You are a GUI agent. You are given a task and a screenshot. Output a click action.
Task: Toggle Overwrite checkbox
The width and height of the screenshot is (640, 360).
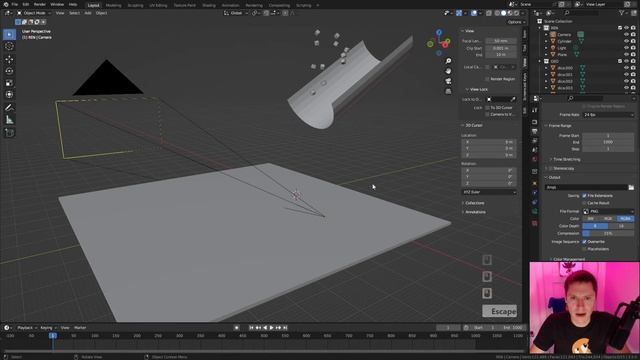point(584,242)
